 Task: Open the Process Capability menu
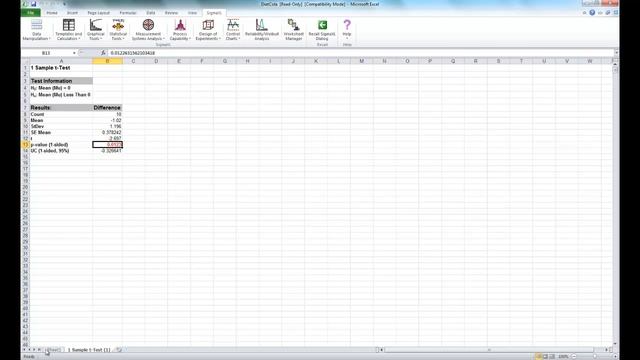[x=180, y=30]
